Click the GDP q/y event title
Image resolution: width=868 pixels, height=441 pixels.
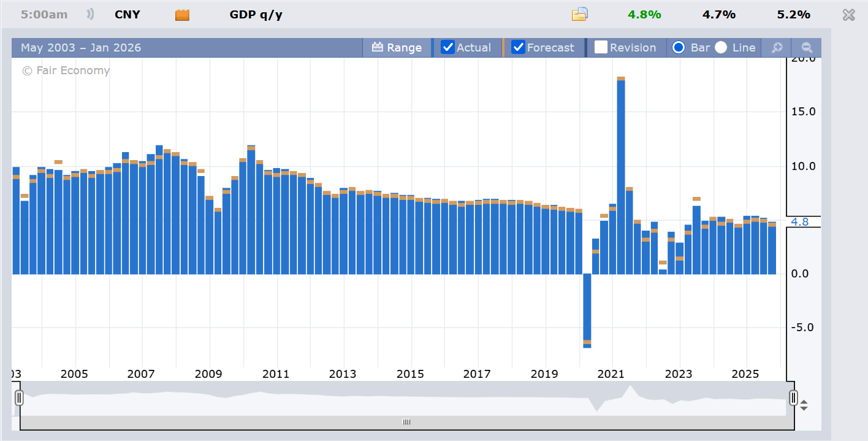pos(256,15)
